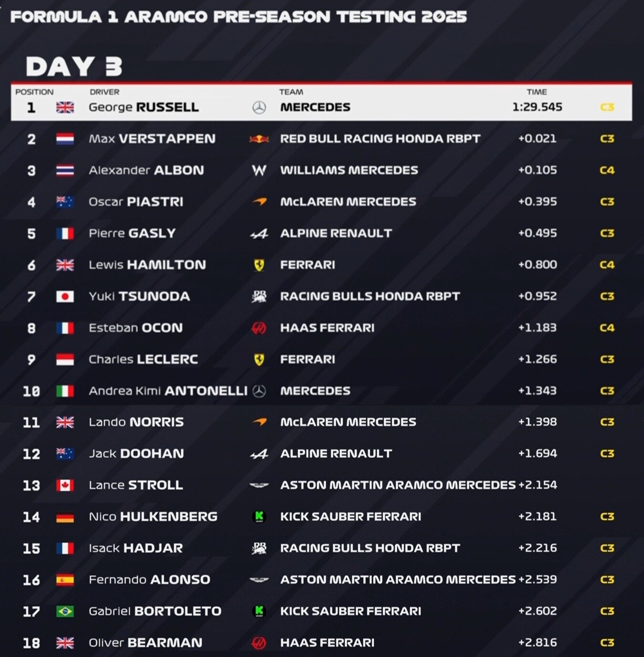Image resolution: width=644 pixels, height=657 pixels.
Task: Click the Japanese flag next to Yuki Tsunoda
Action: [65, 297]
